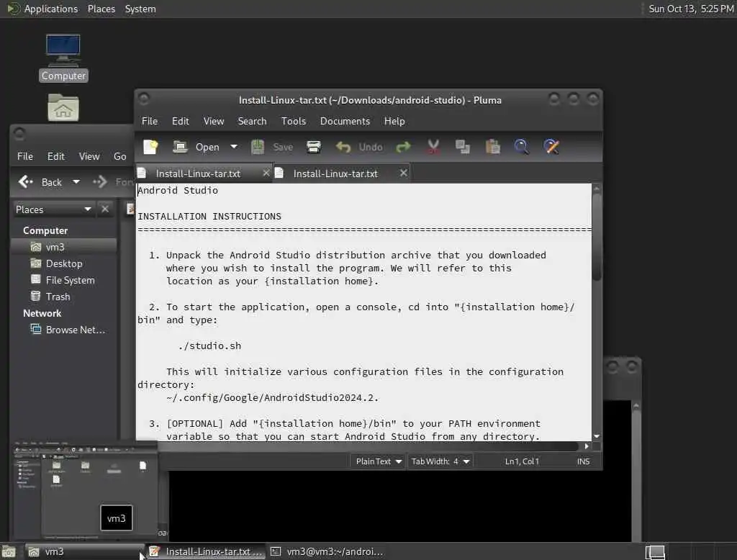Image resolution: width=737 pixels, height=560 pixels.
Task: Open the Plain Text syntax dropdown
Action: point(379,461)
